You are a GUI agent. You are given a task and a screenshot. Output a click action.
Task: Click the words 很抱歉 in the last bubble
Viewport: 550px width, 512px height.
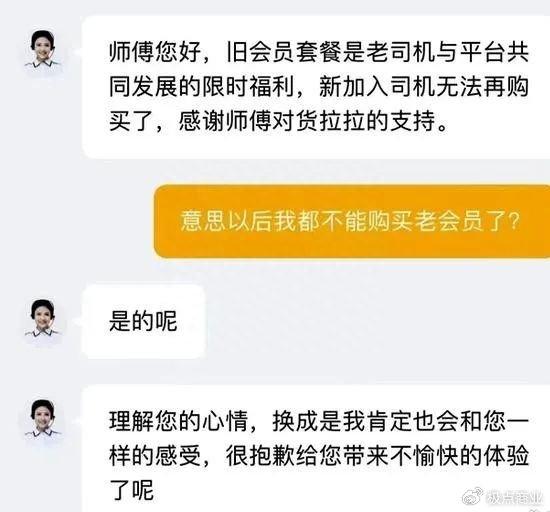pos(261,456)
